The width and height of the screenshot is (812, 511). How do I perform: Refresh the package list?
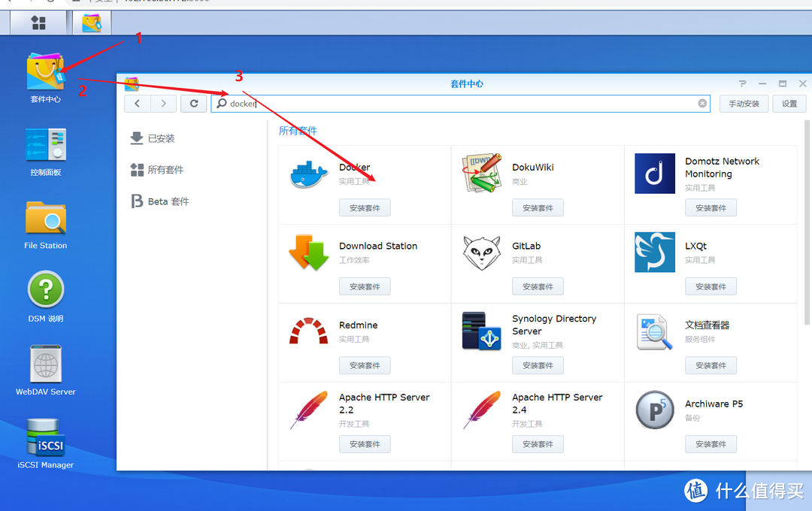click(x=194, y=104)
